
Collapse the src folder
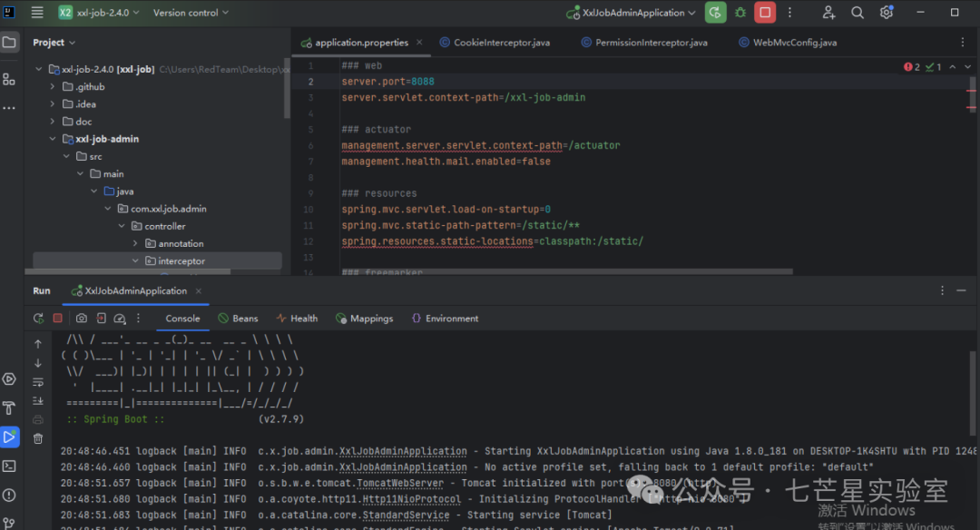pyautogui.click(x=66, y=156)
